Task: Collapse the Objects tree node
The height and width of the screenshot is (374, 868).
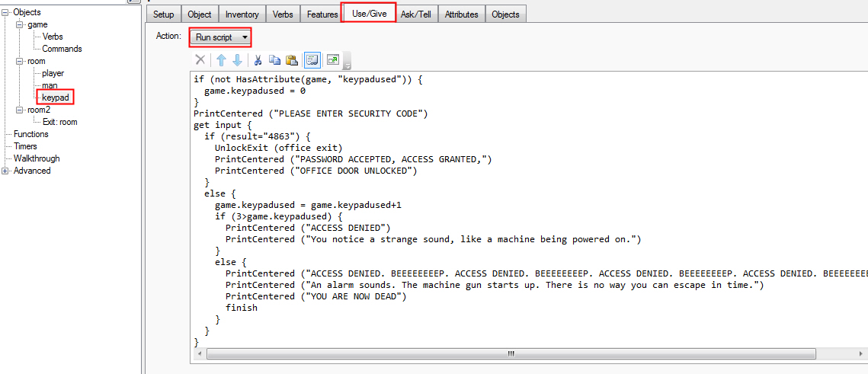Action: pos(7,12)
